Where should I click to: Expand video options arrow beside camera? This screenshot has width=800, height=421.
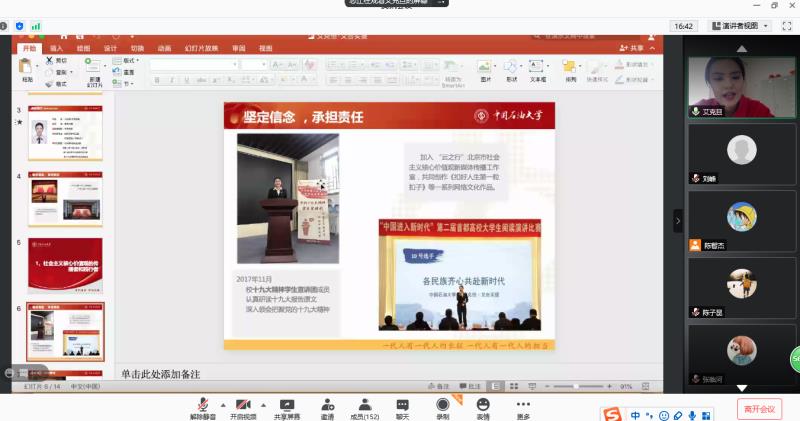[x=262, y=403]
